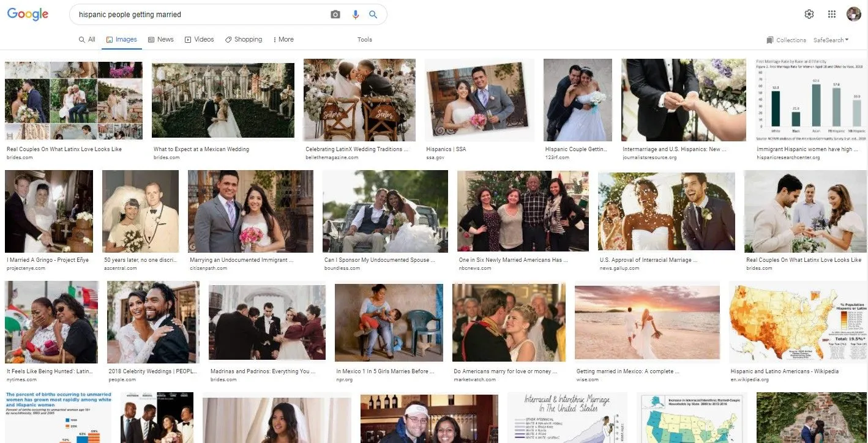Open the Google apps grid

pyautogui.click(x=831, y=13)
